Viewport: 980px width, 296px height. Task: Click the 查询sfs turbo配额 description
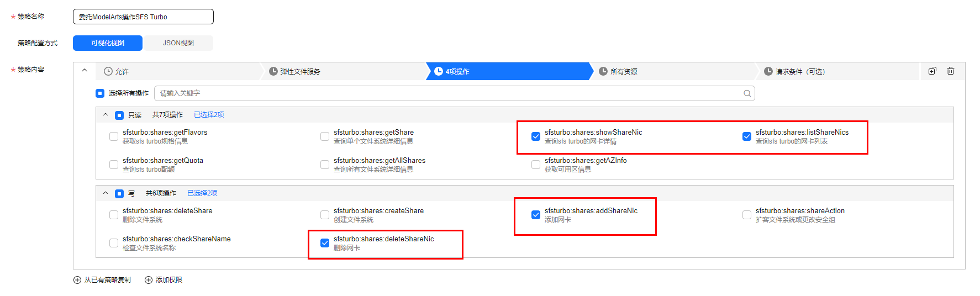[149, 170]
